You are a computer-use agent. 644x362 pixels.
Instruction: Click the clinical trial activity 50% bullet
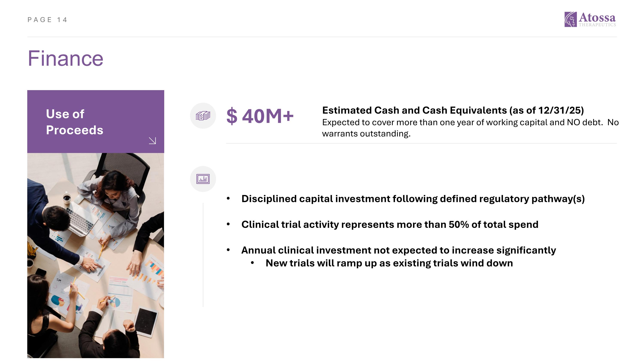389,225
